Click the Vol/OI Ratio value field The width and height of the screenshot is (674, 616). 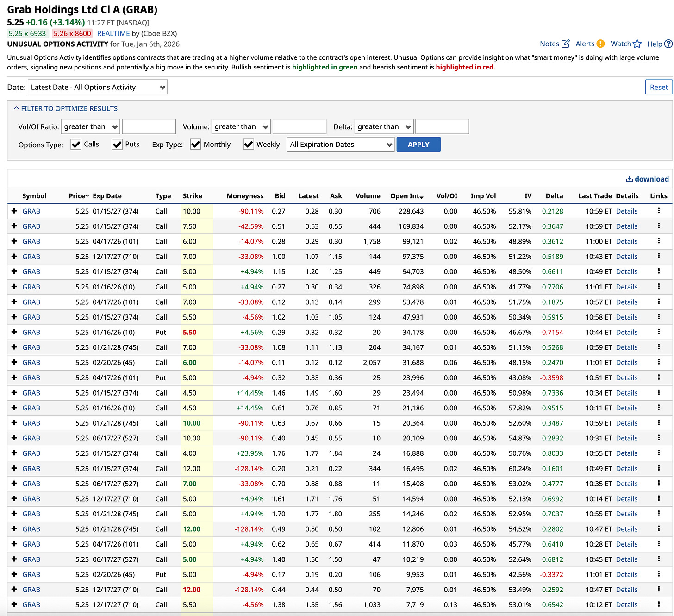149,126
